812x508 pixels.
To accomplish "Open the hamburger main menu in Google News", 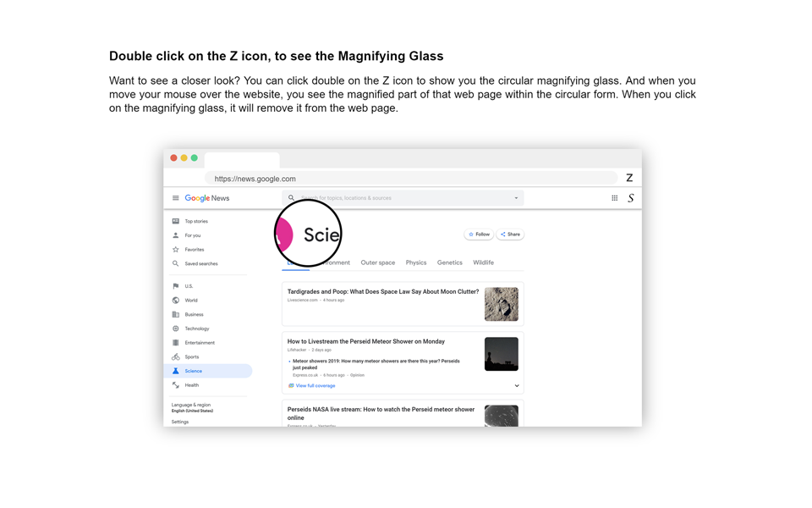I will (x=176, y=198).
